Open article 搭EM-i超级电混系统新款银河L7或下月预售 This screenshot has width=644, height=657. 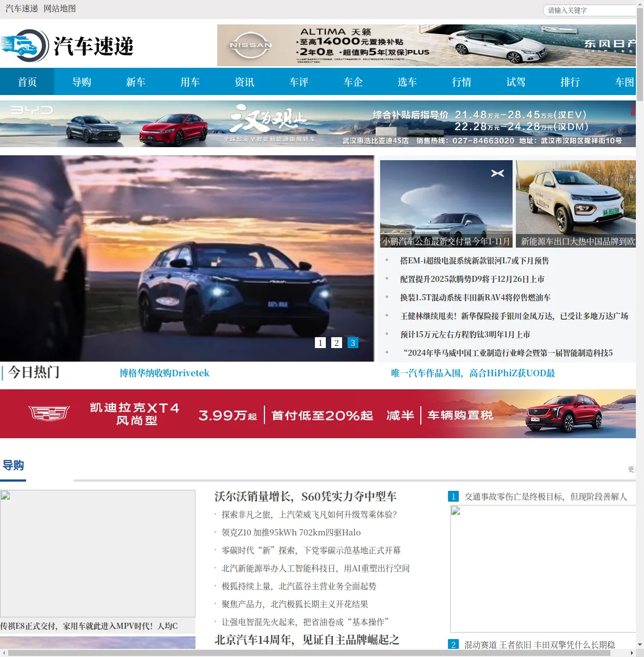click(x=475, y=261)
